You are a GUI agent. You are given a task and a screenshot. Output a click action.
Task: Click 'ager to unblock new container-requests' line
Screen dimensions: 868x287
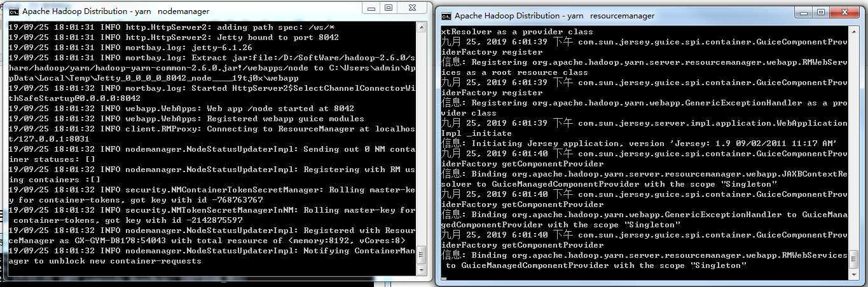tap(105, 260)
